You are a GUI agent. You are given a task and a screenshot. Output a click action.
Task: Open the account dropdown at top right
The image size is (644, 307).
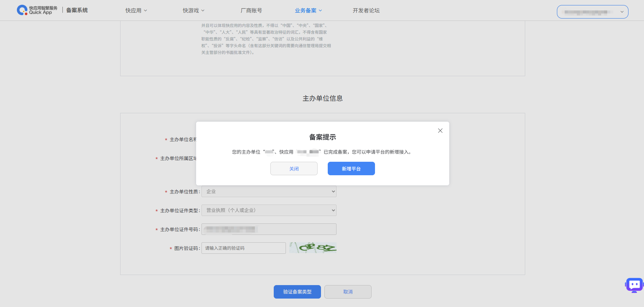pyautogui.click(x=592, y=12)
